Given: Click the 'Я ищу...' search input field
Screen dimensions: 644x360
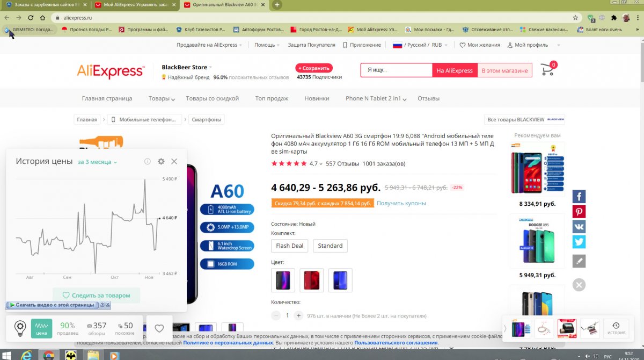Looking at the screenshot, I should pos(397,70).
